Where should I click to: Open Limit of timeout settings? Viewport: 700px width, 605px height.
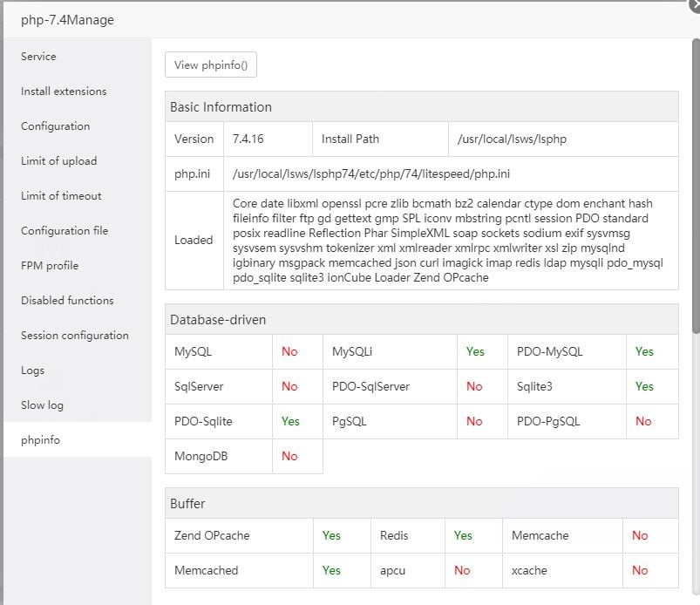pyautogui.click(x=61, y=195)
